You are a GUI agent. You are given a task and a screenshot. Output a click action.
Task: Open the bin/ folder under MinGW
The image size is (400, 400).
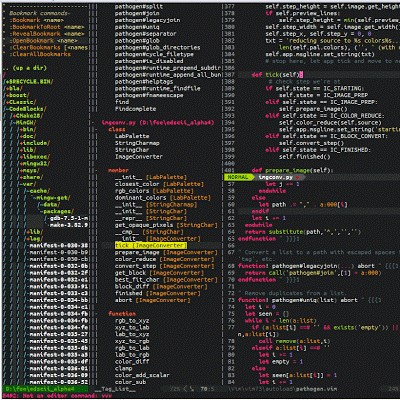click(x=27, y=129)
